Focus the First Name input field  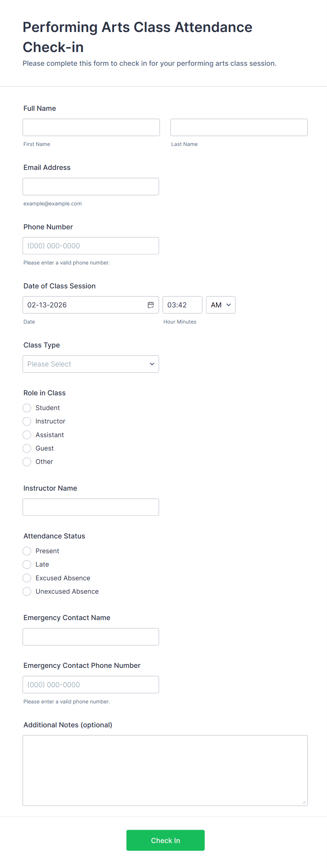click(91, 127)
